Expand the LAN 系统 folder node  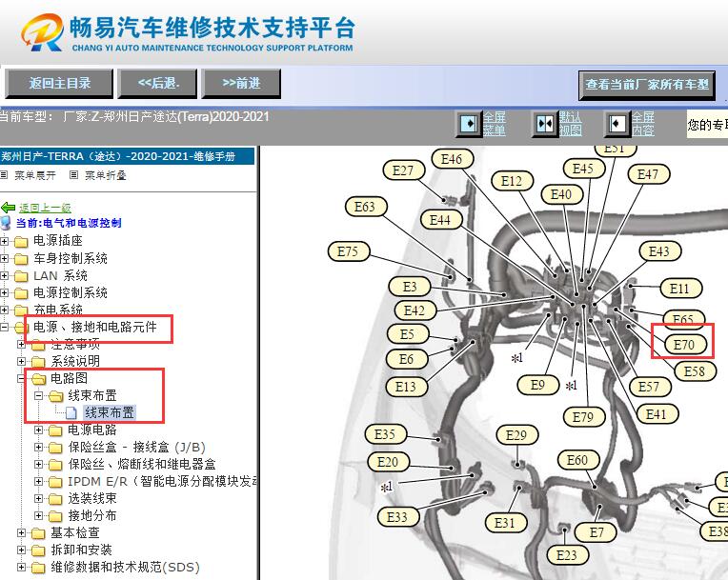(x=4, y=275)
